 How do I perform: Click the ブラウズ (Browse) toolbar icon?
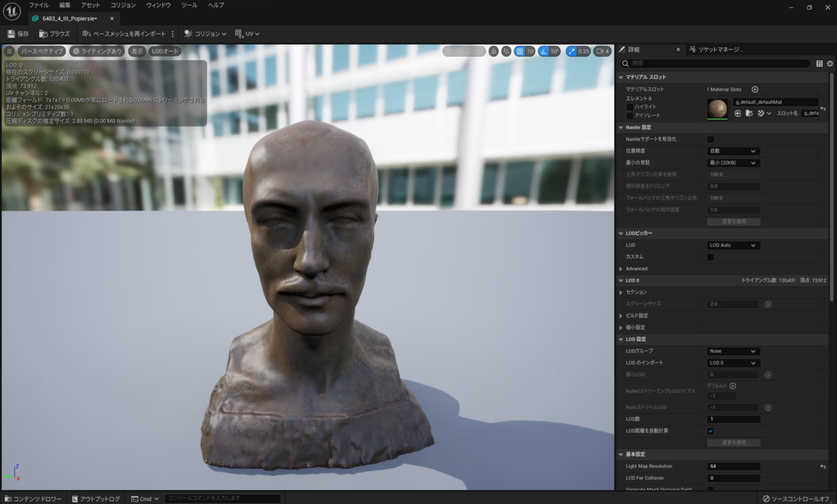click(x=43, y=33)
